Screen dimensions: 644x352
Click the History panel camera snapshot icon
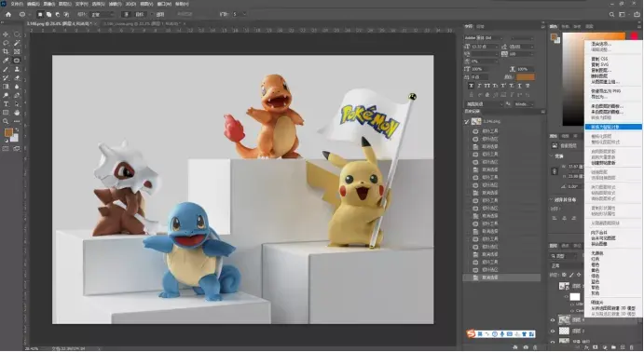click(526, 347)
